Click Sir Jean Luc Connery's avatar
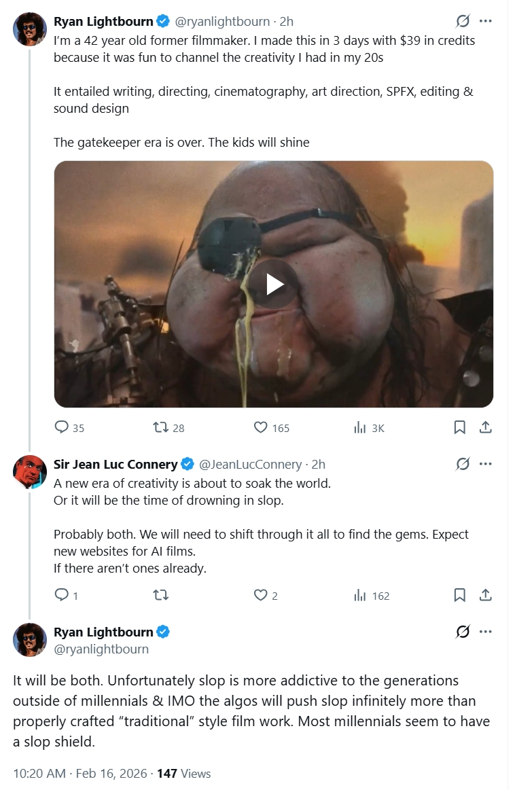This screenshot has height=790, width=532. (30, 471)
